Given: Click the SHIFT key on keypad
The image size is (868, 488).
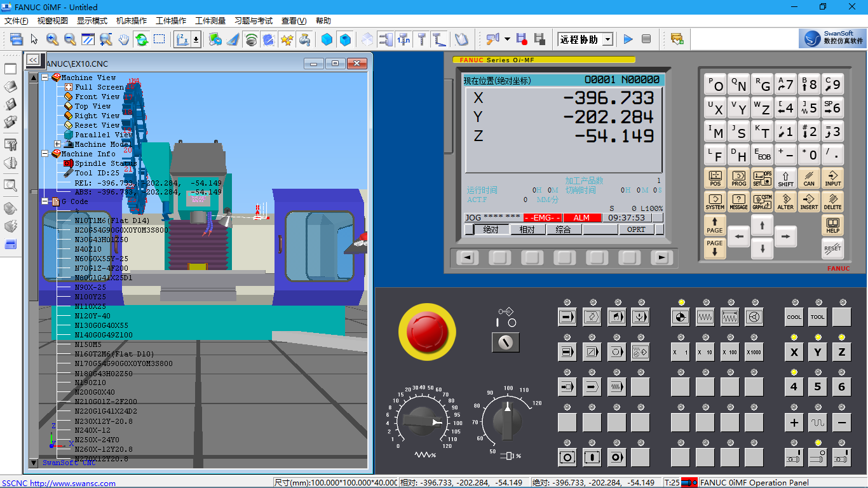Looking at the screenshot, I should coord(786,178).
